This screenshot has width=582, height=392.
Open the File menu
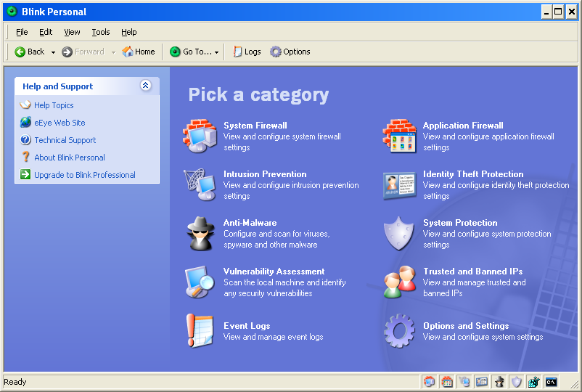coord(22,32)
